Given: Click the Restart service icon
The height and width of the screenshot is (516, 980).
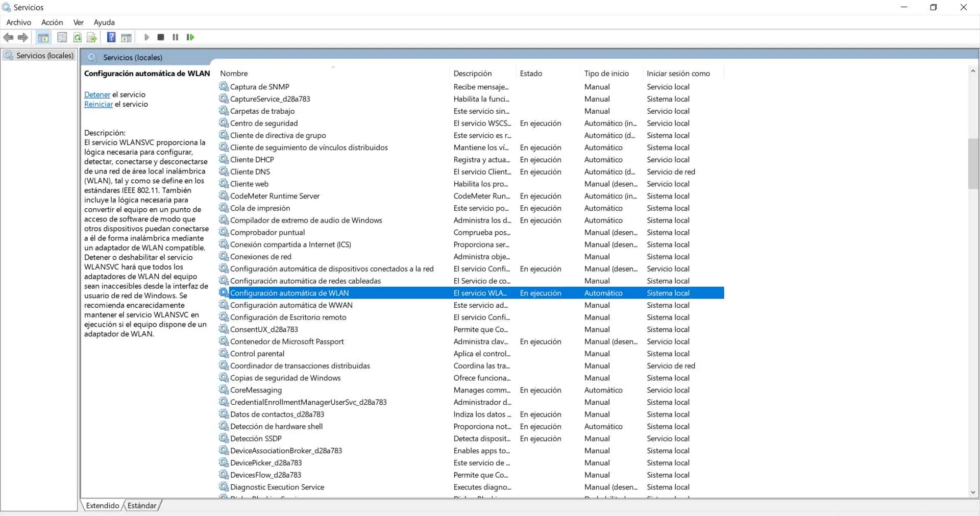Looking at the screenshot, I should tap(190, 37).
